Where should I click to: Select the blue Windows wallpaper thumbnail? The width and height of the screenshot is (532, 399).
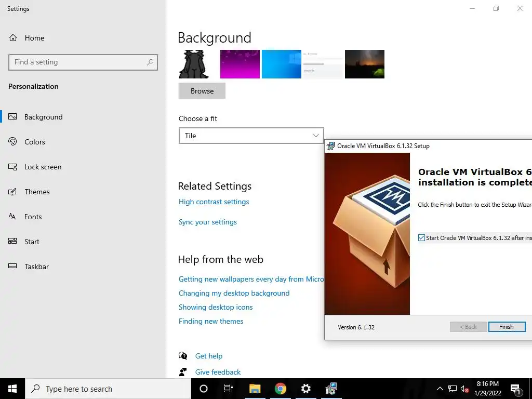[x=282, y=64]
